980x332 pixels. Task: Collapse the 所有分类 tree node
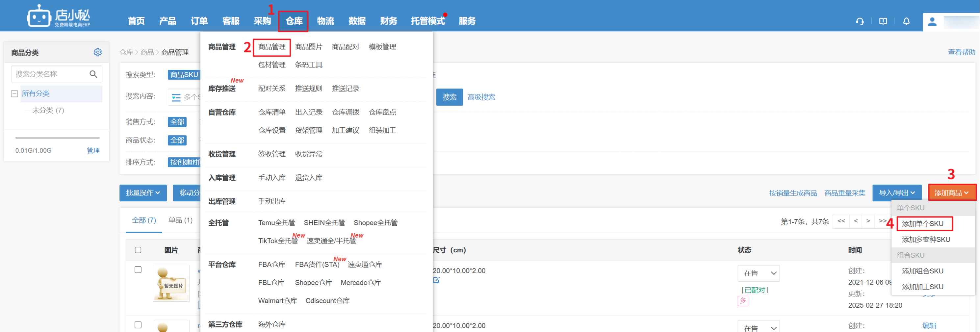pyautogui.click(x=14, y=93)
